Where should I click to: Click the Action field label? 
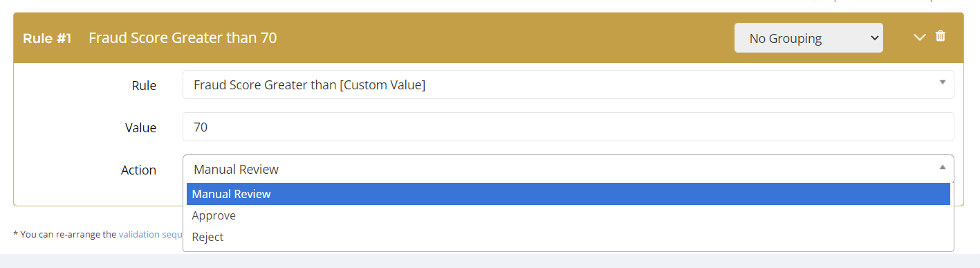tap(138, 170)
